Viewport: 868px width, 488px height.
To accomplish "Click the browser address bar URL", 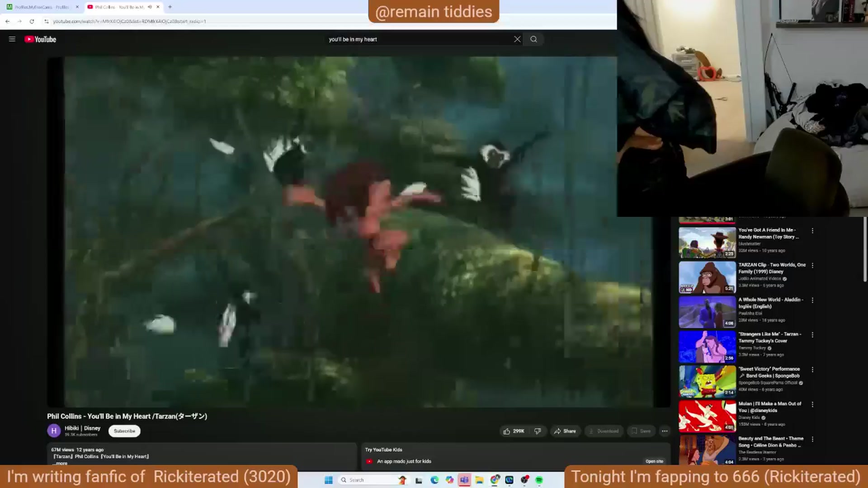I will (x=129, y=21).
